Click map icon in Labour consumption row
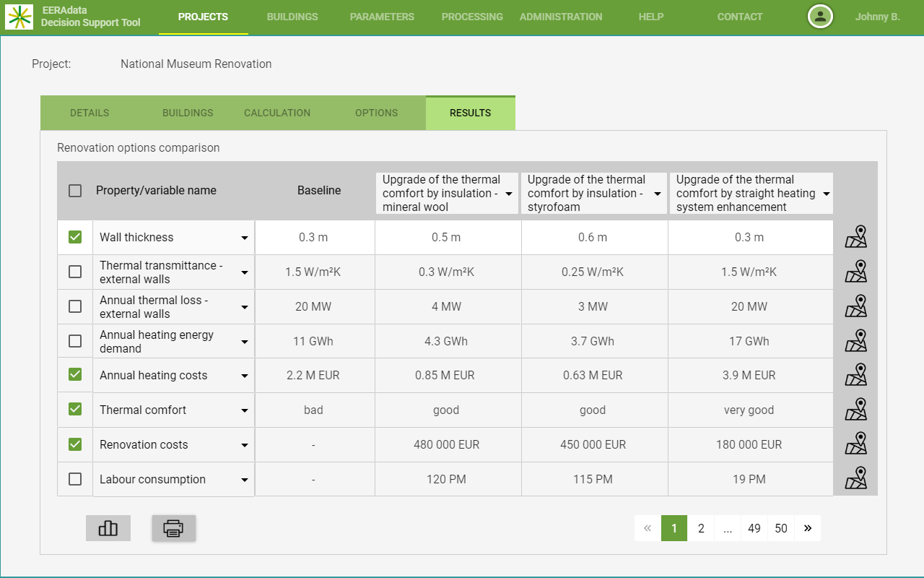Screen dimensions: 924x578 [855, 478]
